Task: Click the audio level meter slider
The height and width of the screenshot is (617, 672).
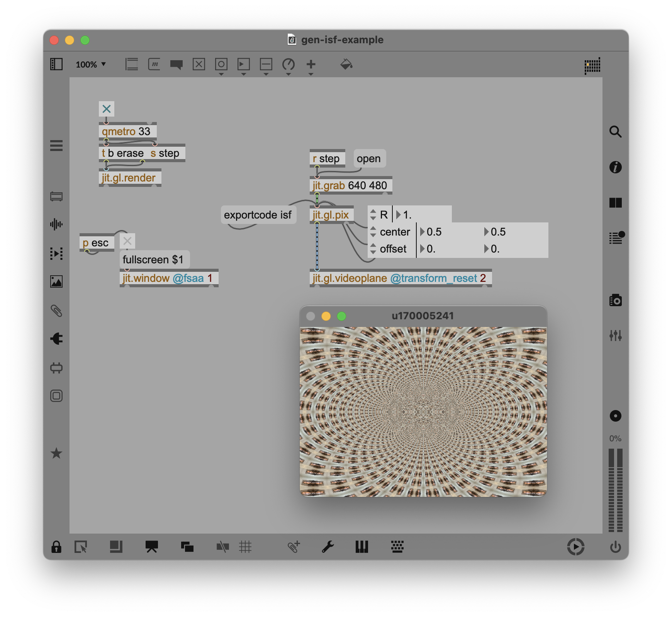Action: tap(615, 490)
